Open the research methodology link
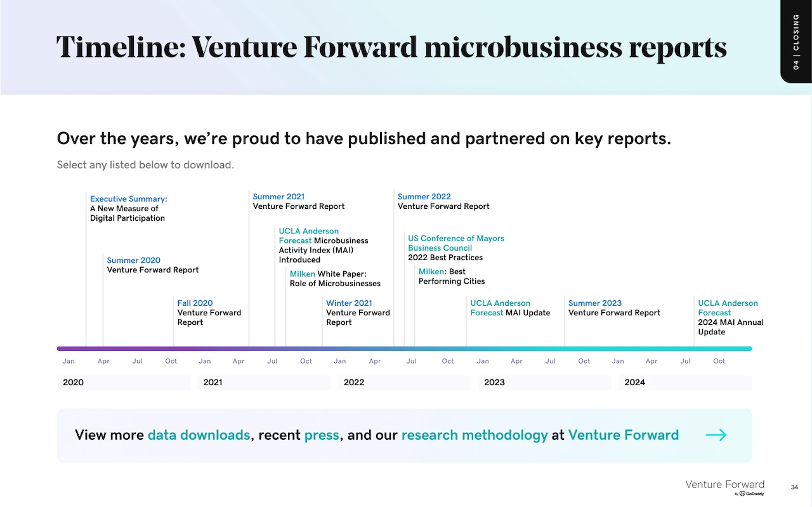 (x=475, y=435)
